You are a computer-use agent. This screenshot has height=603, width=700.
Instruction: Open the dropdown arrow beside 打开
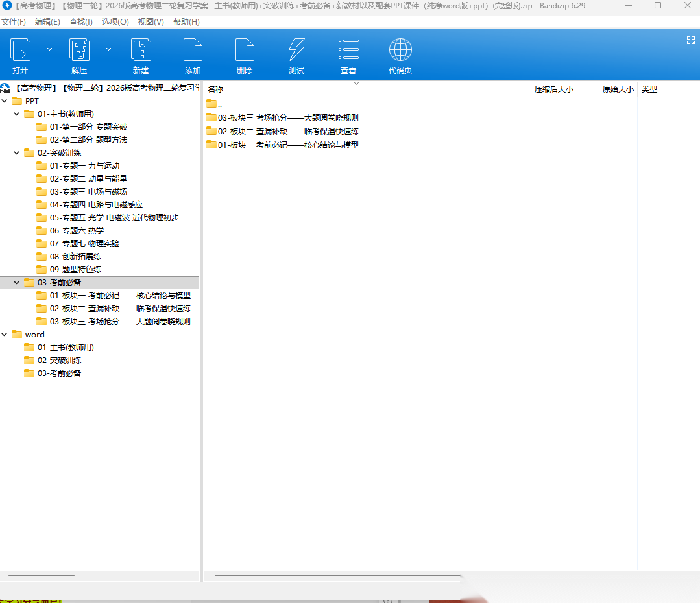coord(49,49)
